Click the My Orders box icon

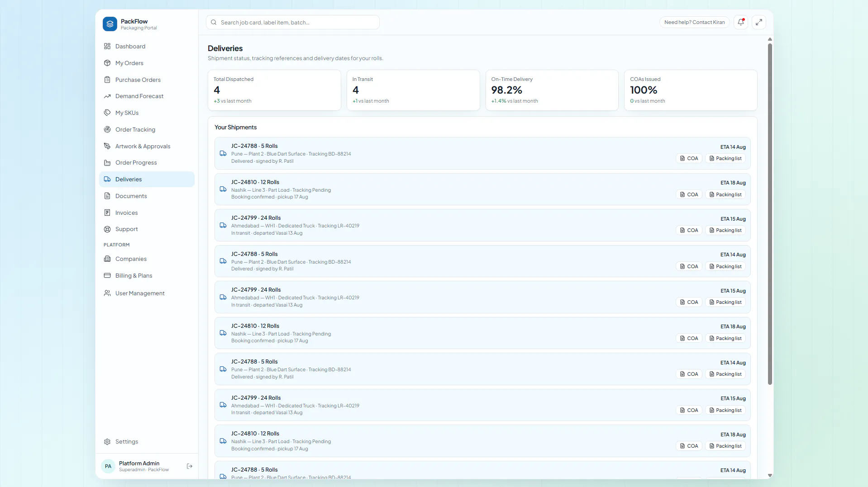107,63
